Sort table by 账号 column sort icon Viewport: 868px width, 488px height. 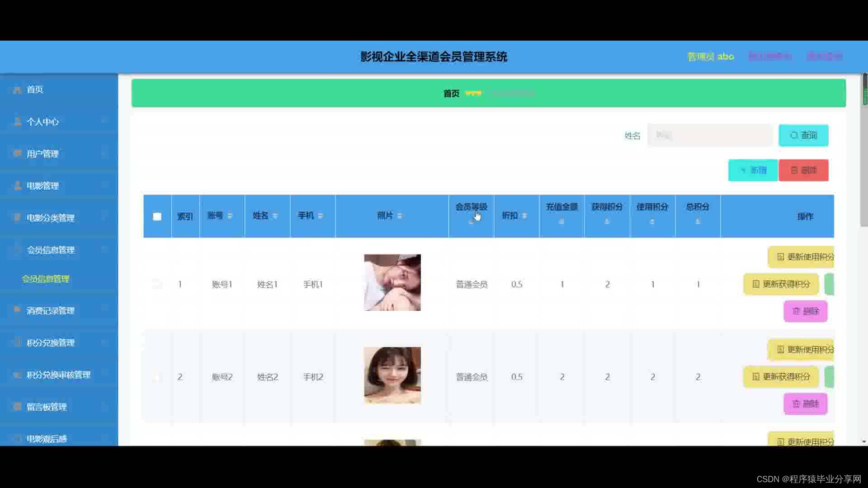pos(230,216)
